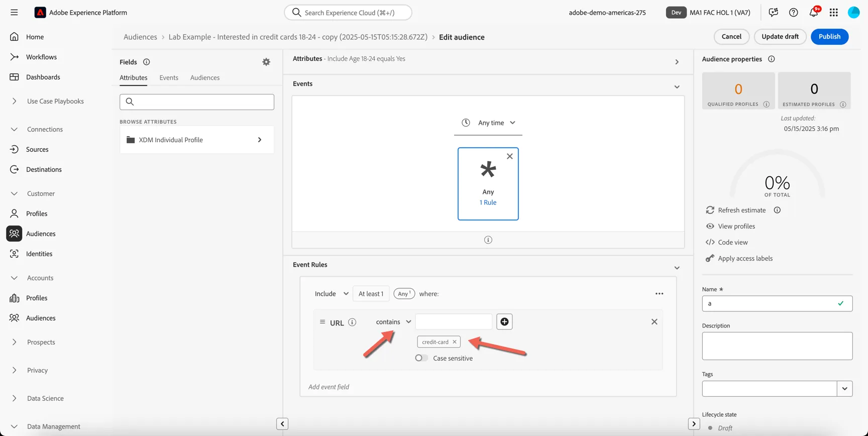Open Sources in sidebar
Screen dimensions: 868x436
tap(37, 149)
